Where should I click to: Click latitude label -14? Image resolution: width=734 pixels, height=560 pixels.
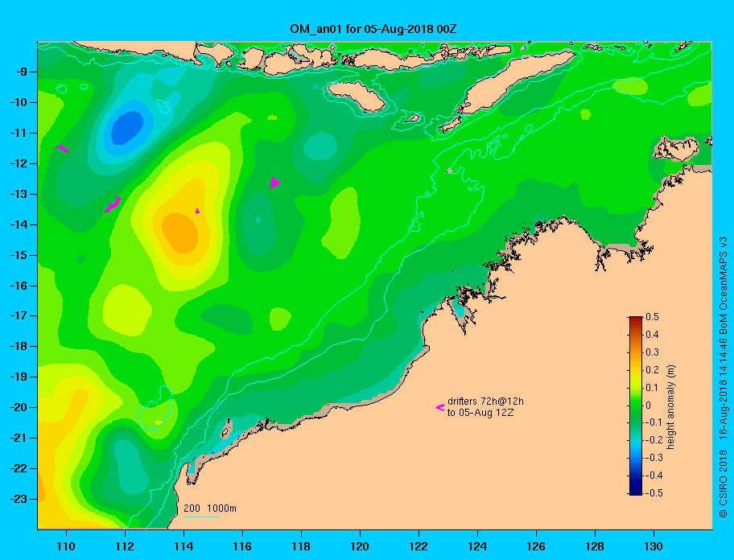pyautogui.click(x=19, y=224)
